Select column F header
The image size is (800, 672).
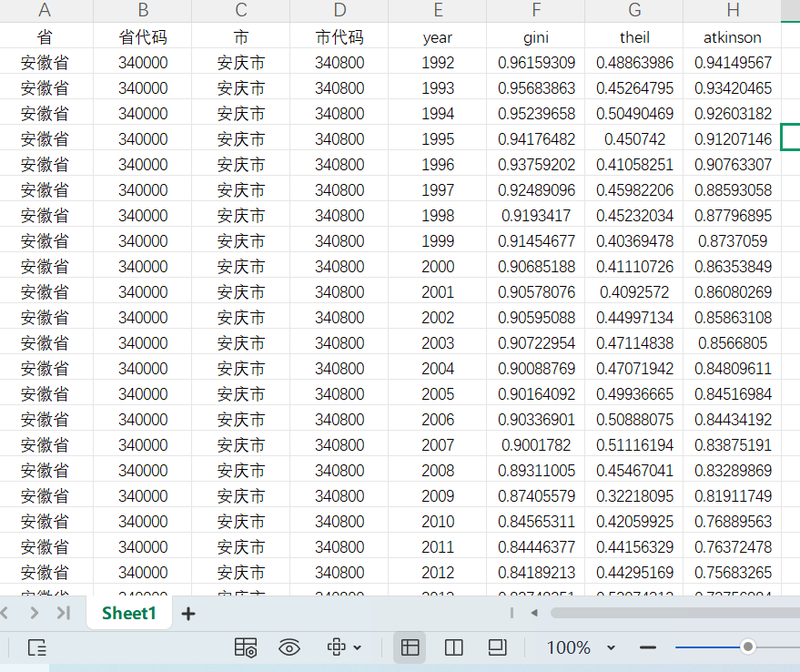pyautogui.click(x=536, y=11)
